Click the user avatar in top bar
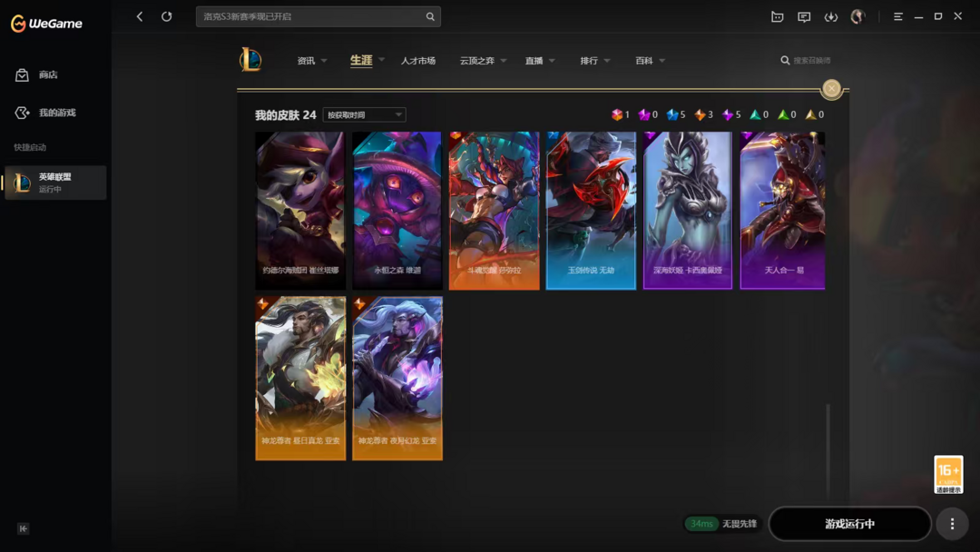Image resolution: width=980 pixels, height=552 pixels. [x=857, y=17]
